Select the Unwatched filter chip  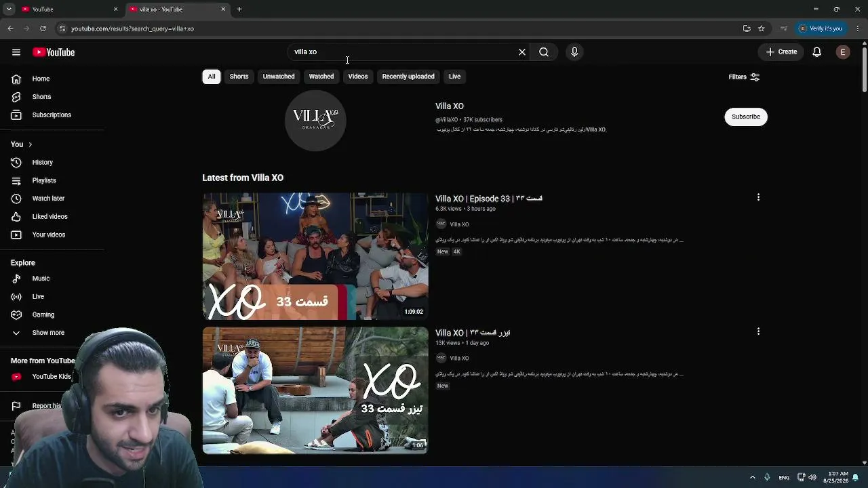(x=279, y=77)
